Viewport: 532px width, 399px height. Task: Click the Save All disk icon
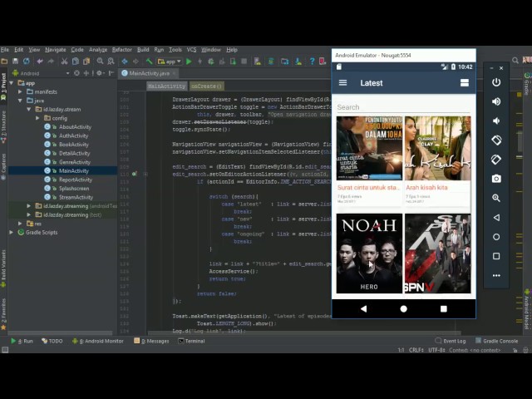coord(15,62)
